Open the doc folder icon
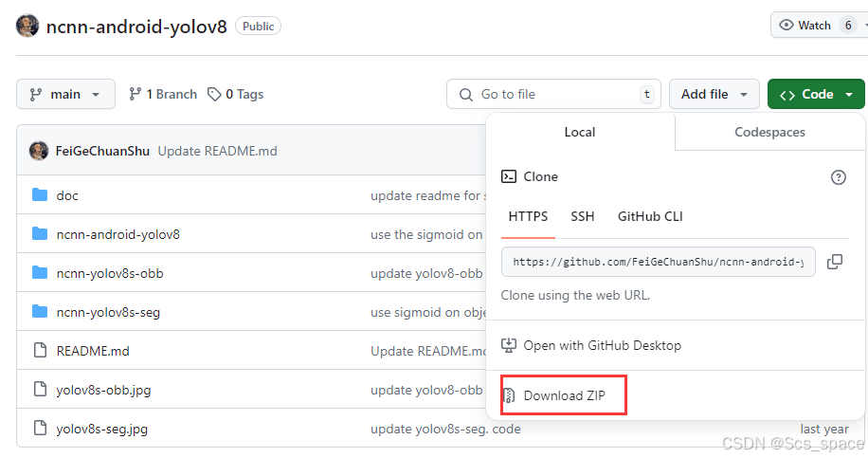The width and height of the screenshot is (868, 458). point(40,195)
